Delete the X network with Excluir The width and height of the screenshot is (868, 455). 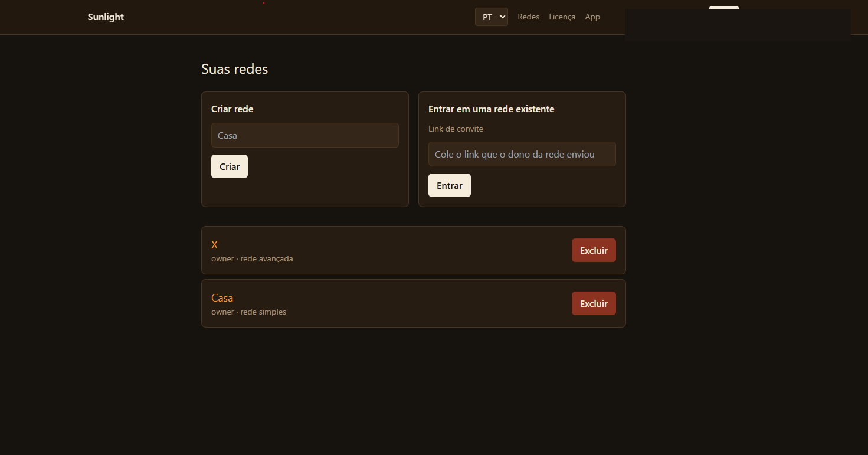tap(594, 250)
